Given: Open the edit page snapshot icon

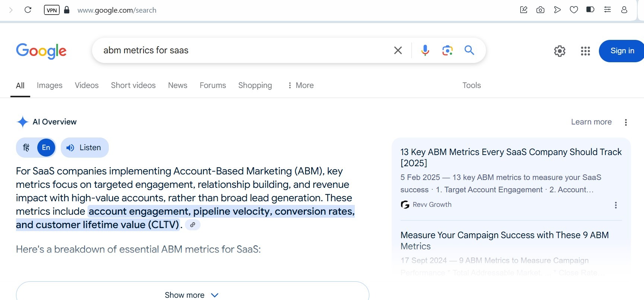Looking at the screenshot, I should tap(524, 10).
